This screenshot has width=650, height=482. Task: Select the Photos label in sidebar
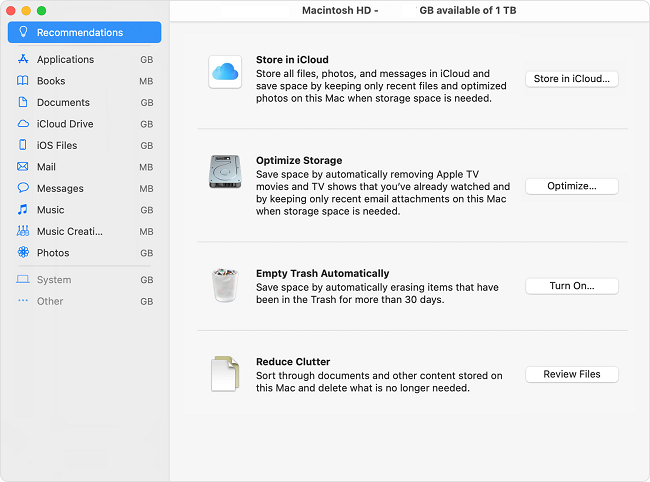[x=53, y=253]
